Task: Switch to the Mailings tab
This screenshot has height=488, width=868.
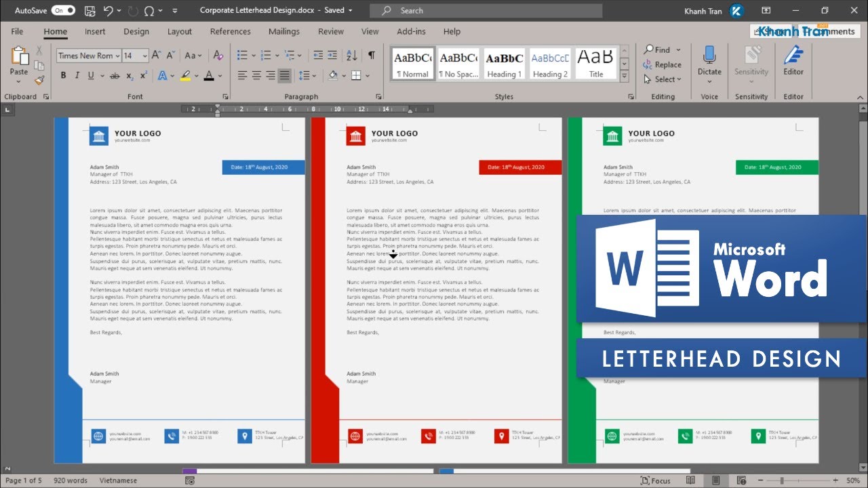Action: click(284, 31)
